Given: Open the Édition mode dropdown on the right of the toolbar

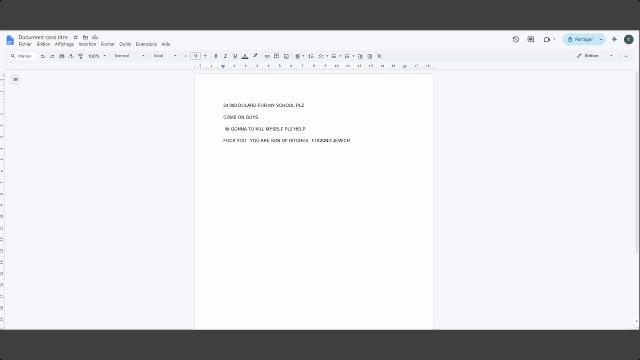Looking at the screenshot, I should click(595, 56).
